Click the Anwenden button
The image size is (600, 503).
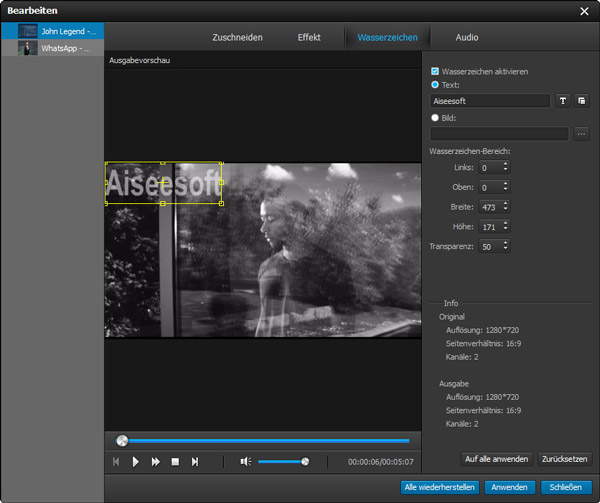[509, 487]
